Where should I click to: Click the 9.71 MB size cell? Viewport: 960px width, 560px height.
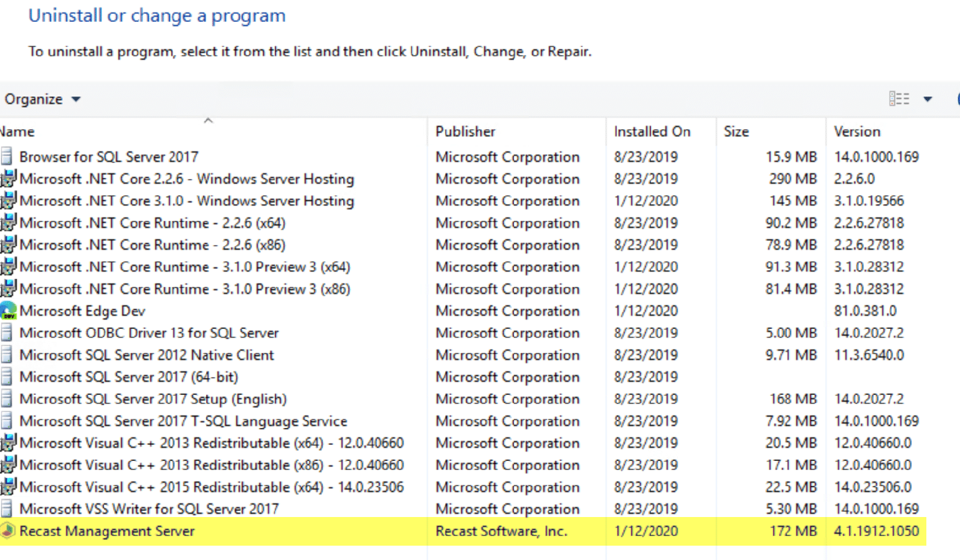[791, 354]
